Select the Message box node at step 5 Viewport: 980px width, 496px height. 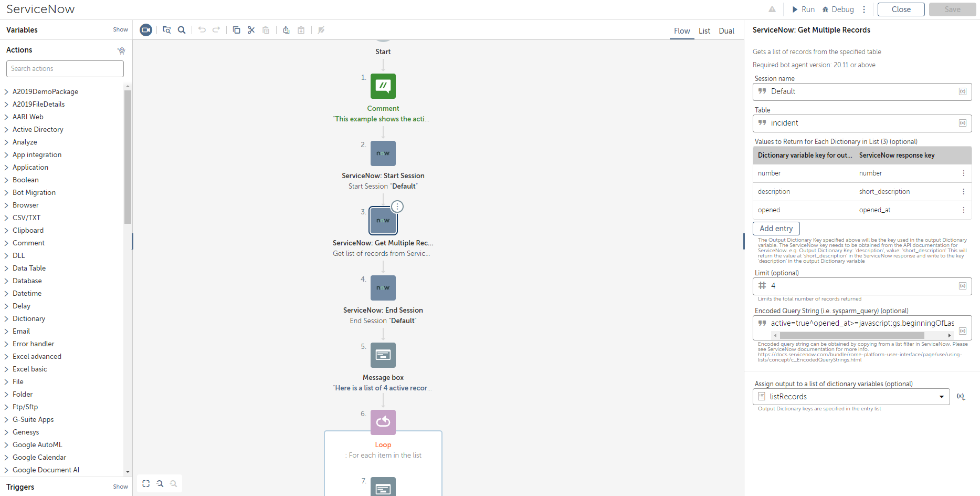[383, 355]
